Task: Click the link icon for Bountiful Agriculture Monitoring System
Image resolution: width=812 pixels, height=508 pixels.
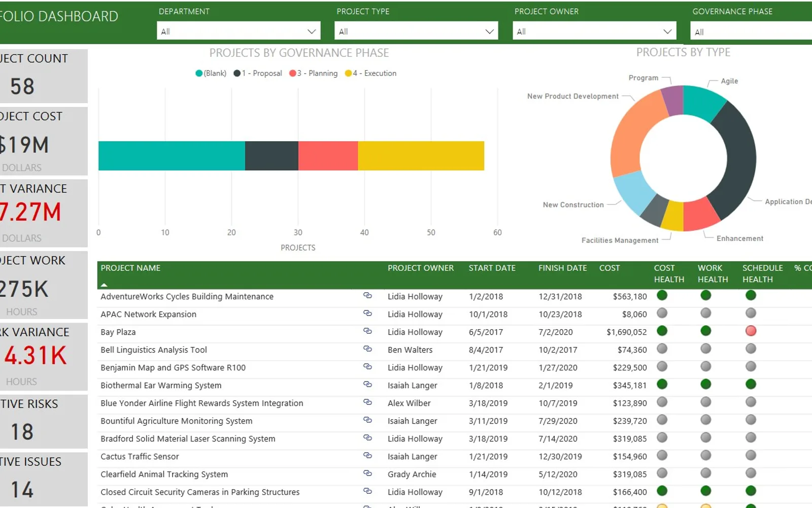Action: (367, 420)
